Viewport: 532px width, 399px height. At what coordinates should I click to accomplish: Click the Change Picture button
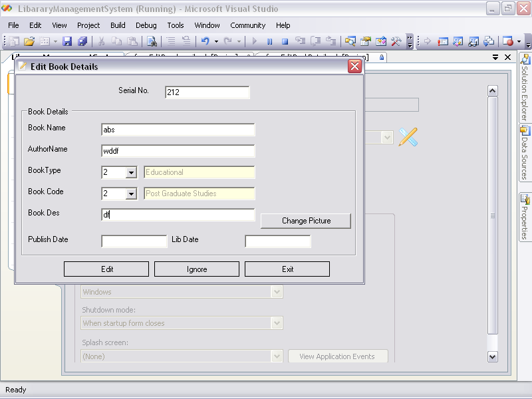306,221
